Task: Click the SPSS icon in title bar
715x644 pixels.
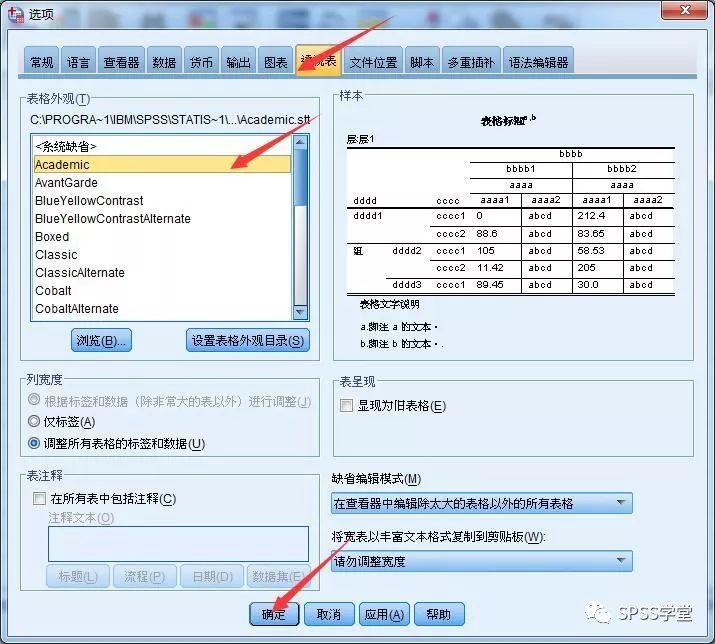Action: click(16, 15)
